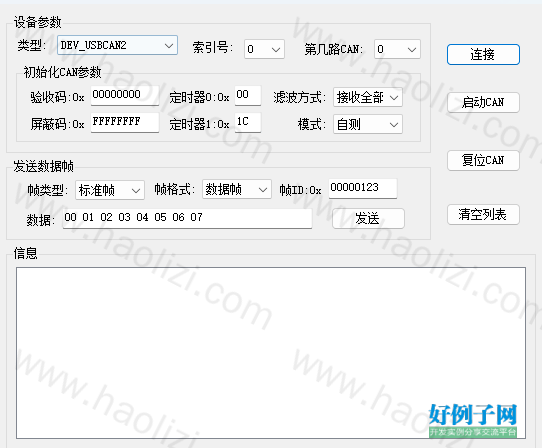
Task: Expand the 帧格式 数据帧 dropdown
Action: [x=237, y=189]
